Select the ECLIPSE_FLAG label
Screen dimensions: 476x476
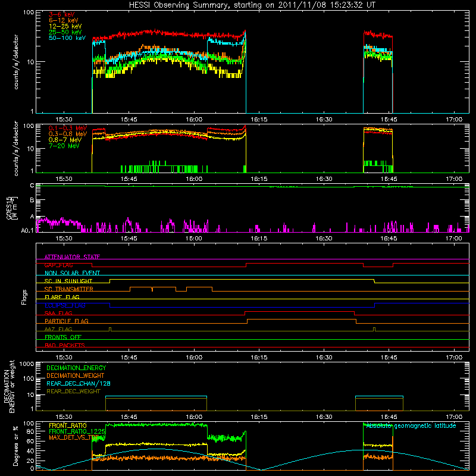coord(65,305)
